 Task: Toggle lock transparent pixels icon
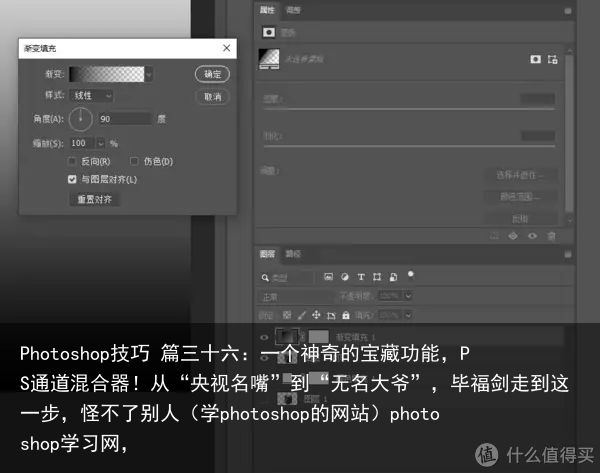tap(287, 315)
